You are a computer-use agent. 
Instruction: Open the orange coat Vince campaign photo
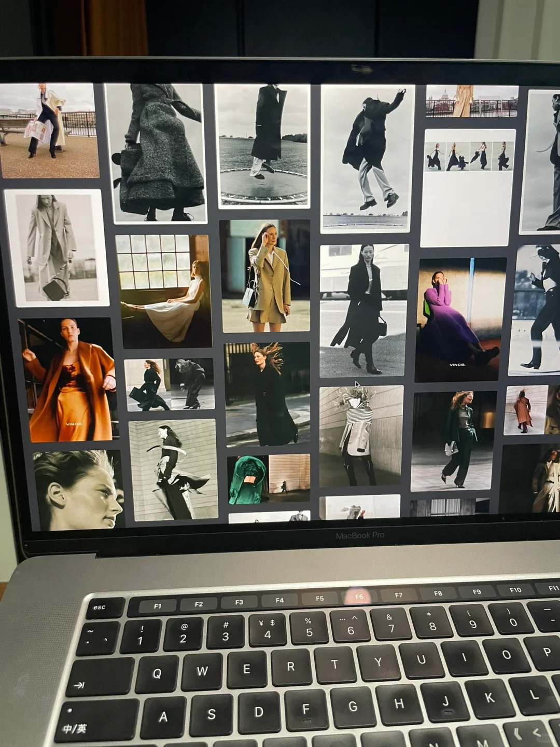coord(68,380)
